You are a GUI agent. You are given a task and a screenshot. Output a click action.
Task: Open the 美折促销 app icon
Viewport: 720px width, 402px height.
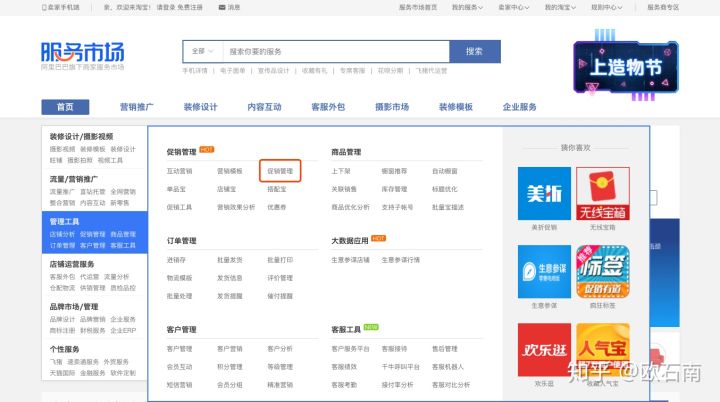[x=544, y=192]
